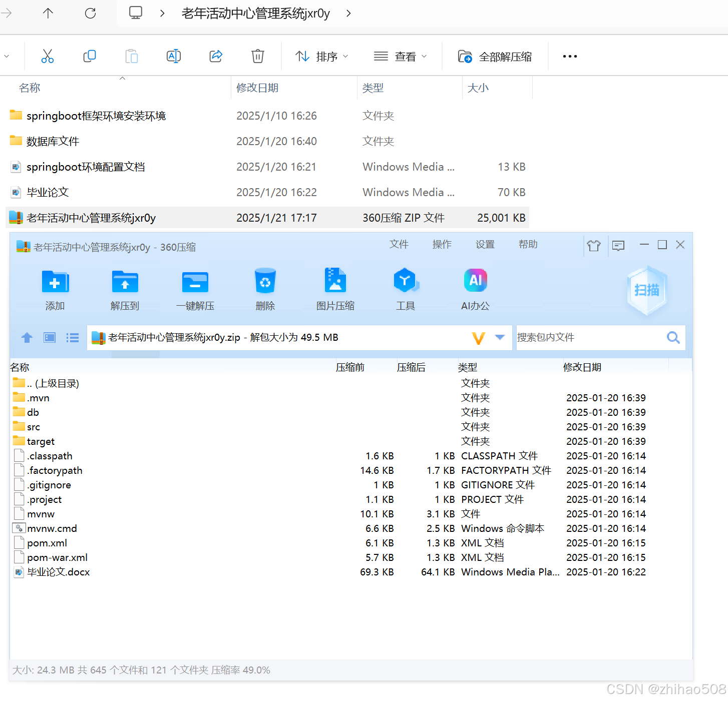
Task: Go up one level with Explorer up arrow
Action: coord(48,13)
